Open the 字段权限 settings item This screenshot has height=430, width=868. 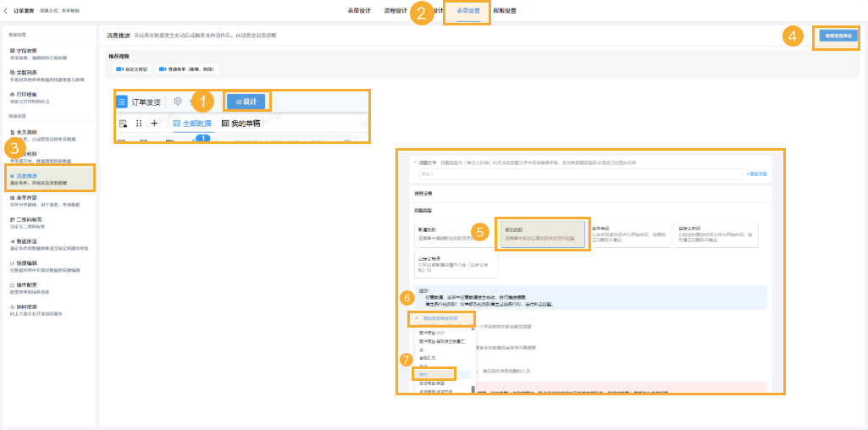tap(27, 51)
